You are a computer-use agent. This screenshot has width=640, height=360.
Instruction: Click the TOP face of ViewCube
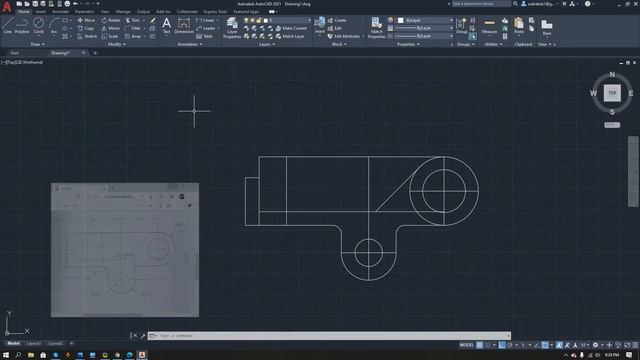point(612,93)
